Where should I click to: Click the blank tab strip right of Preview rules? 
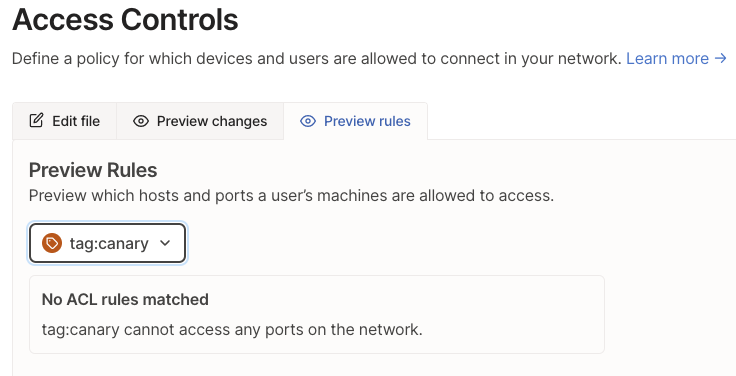coord(582,121)
